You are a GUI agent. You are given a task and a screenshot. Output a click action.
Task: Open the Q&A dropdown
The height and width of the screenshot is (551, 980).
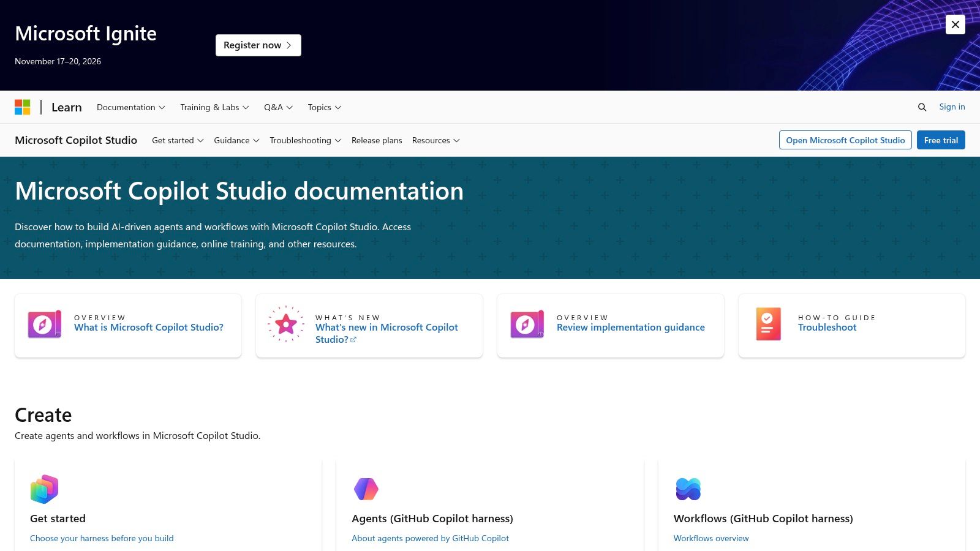click(x=279, y=107)
